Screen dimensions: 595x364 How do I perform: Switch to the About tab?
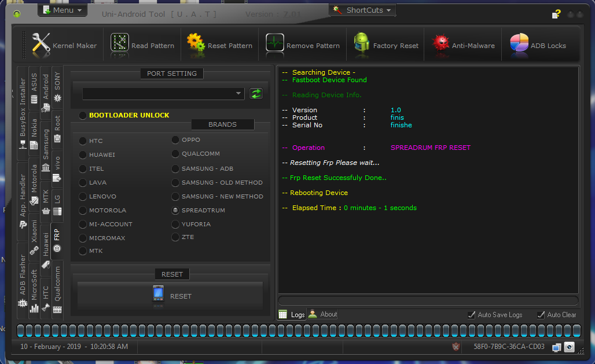pyautogui.click(x=322, y=314)
